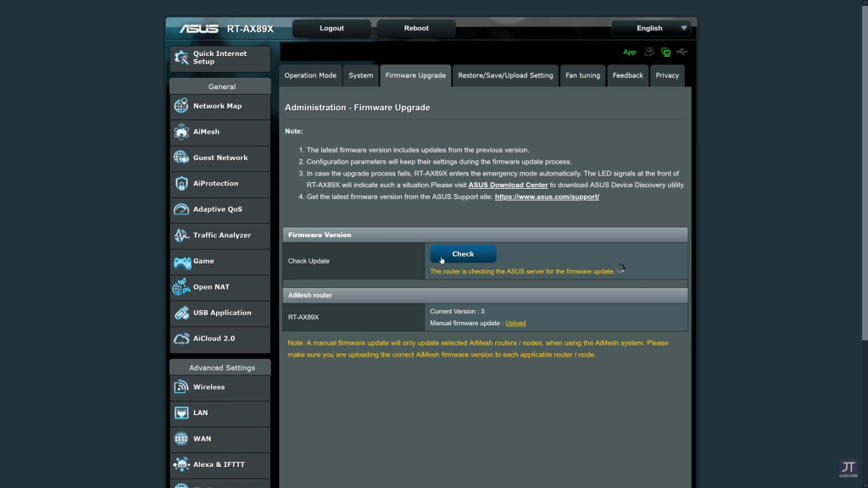Switch to the Operation Mode tab
868x488 pixels.
click(310, 75)
